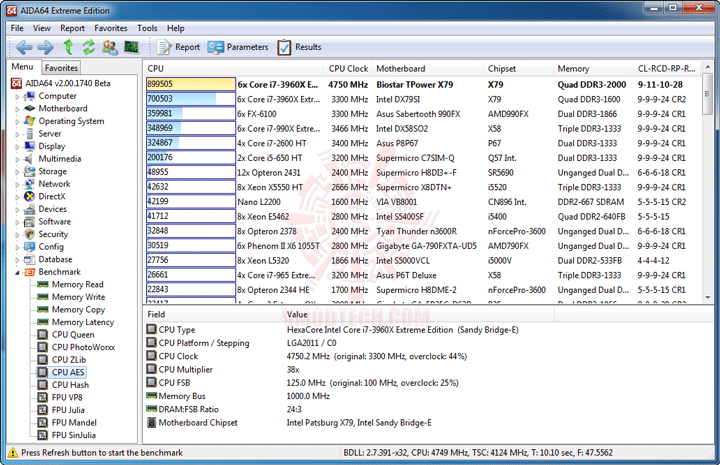
Task: Switch to the Favorites tab
Action: pos(61,67)
